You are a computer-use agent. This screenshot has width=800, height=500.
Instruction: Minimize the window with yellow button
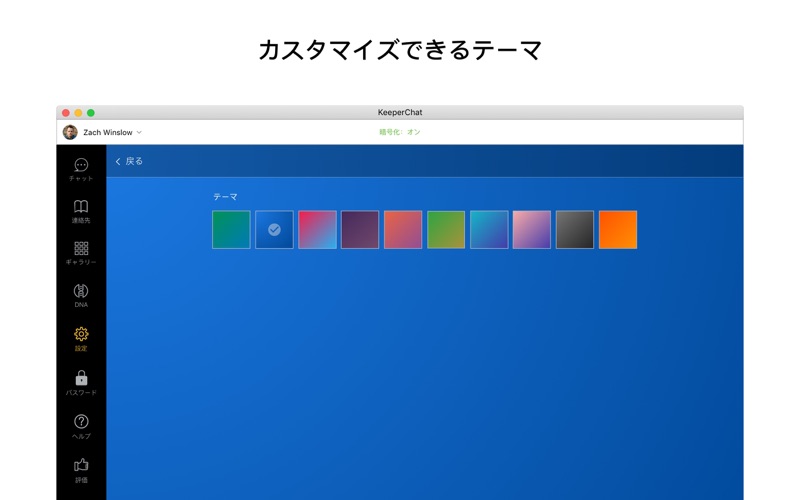click(x=78, y=113)
